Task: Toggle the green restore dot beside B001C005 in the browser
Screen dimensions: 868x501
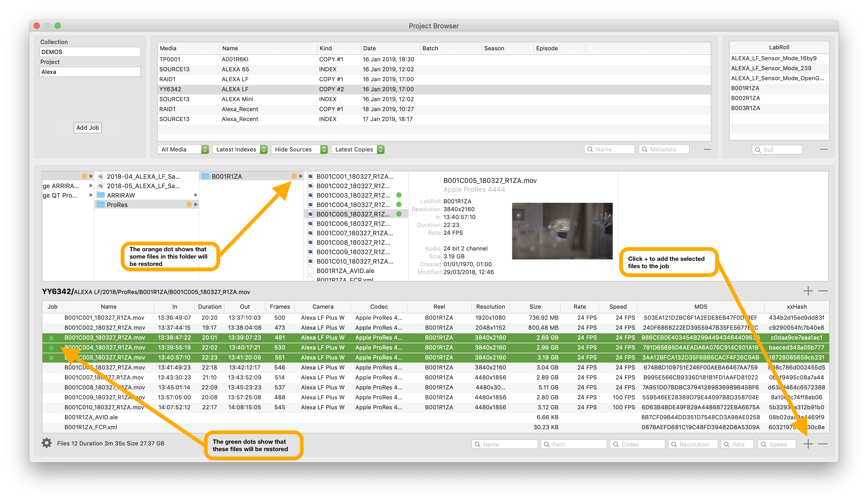Action: [399, 214]
